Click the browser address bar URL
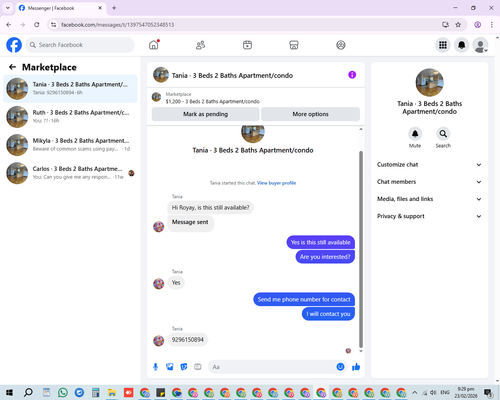500x400 pixels. [x=118, y=25]
